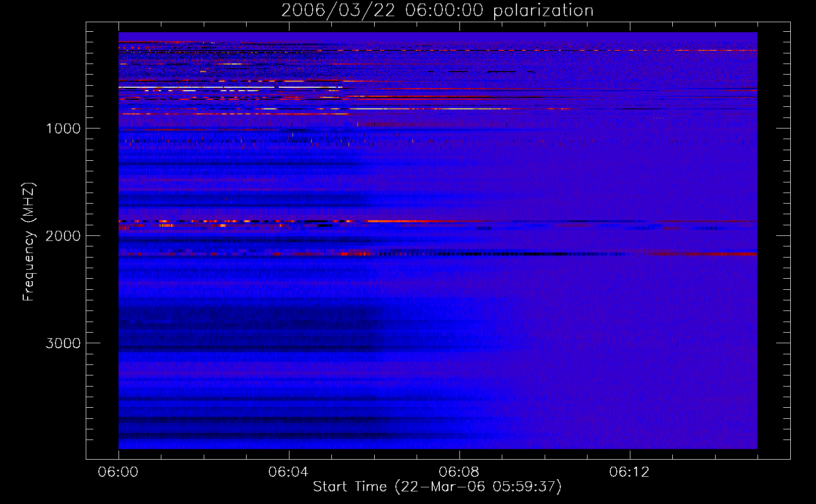This screenshot has height=504, width=816.
Task: Click the 'Frequency (MHZ)' y-axis label
Action: point(29,242)
